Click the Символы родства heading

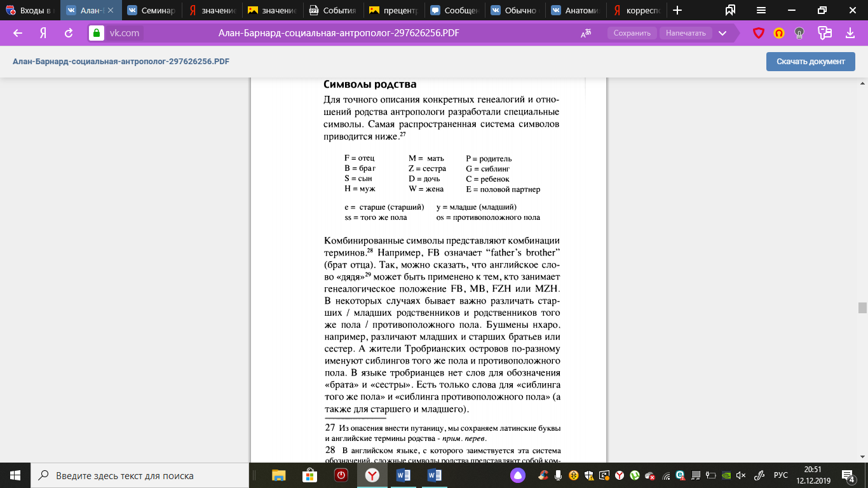tap(370, 85)
